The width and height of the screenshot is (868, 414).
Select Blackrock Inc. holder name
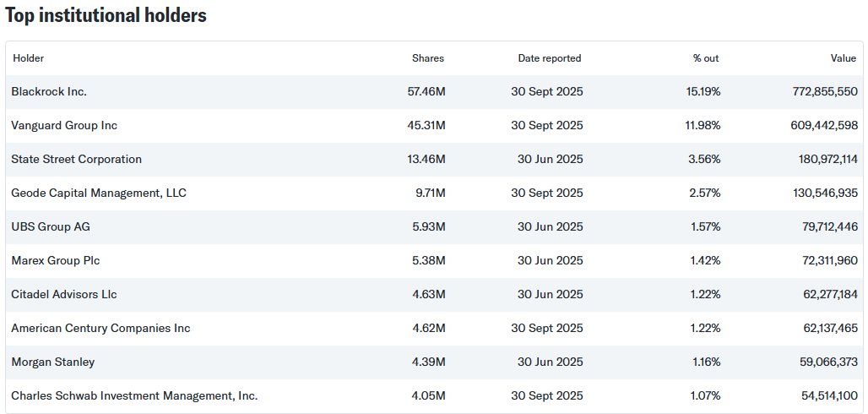click(49, 92)
